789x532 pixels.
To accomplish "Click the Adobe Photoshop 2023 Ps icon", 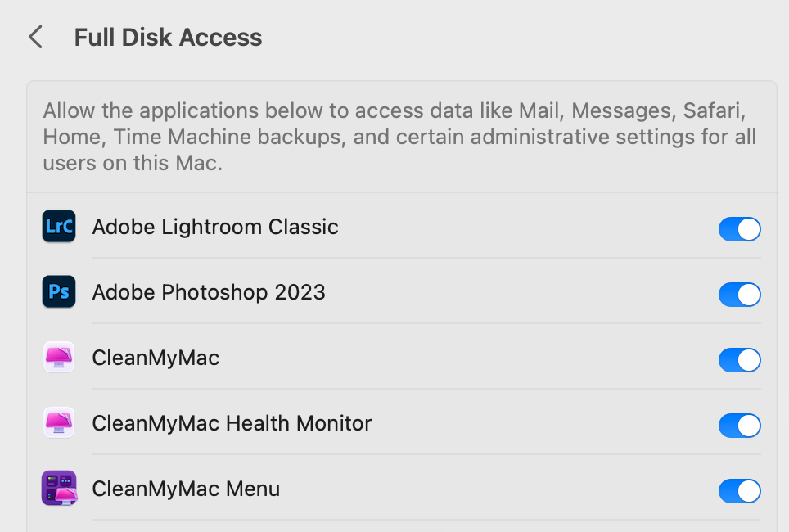I will pos(59,292).
